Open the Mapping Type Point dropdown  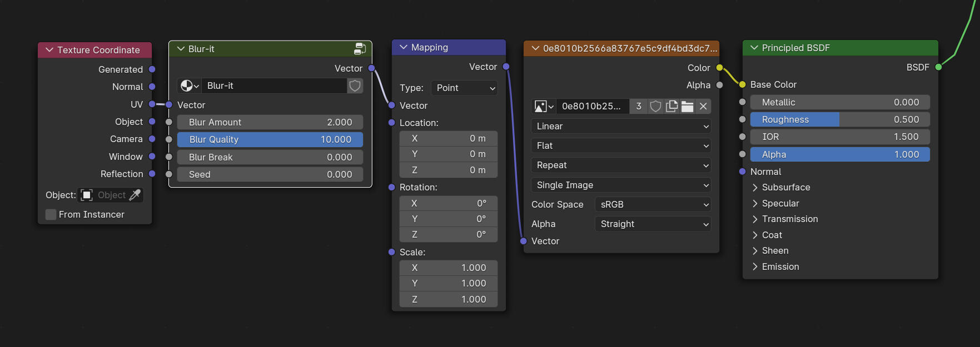[464, 88]
